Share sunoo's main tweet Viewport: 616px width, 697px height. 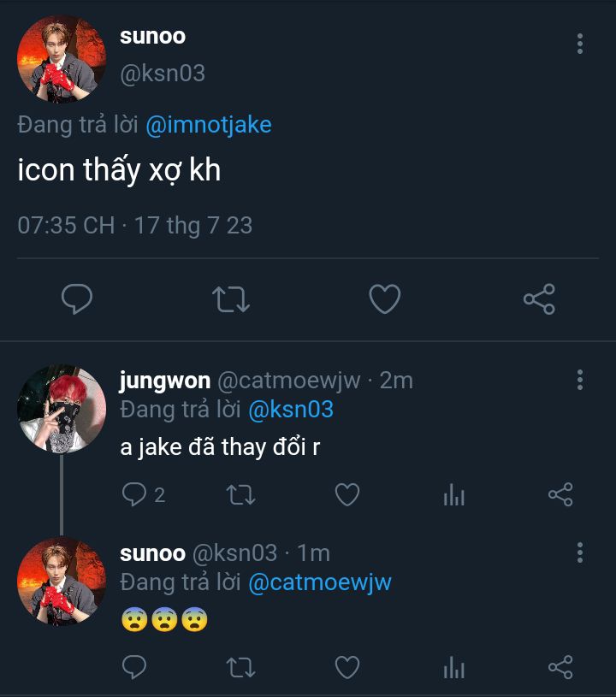pos(539,298)
